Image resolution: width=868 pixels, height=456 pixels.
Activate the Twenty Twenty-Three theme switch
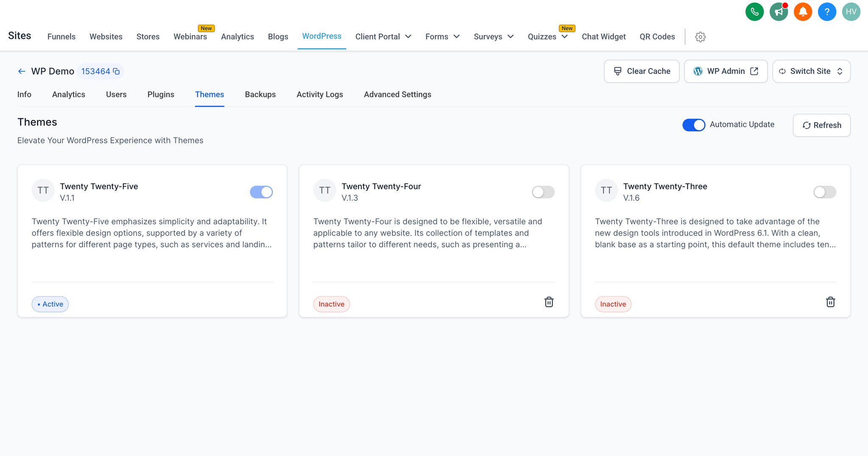pyautogui.click(x=825, y=192)
